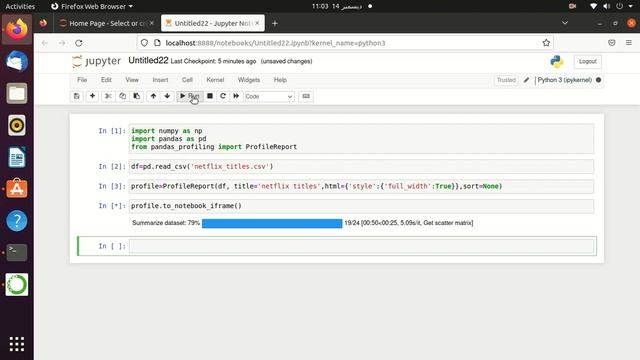Click the localhost address bar
Viewport: 640px width, 360px height.
click(x=345, y=43)
